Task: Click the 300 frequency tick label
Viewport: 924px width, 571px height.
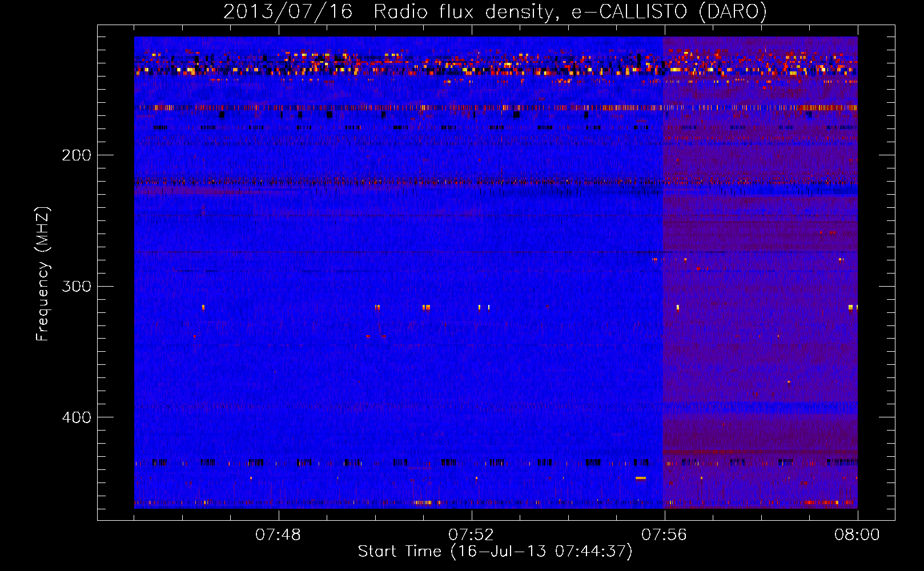Action: pyautogui.click(x=77, y=286)
